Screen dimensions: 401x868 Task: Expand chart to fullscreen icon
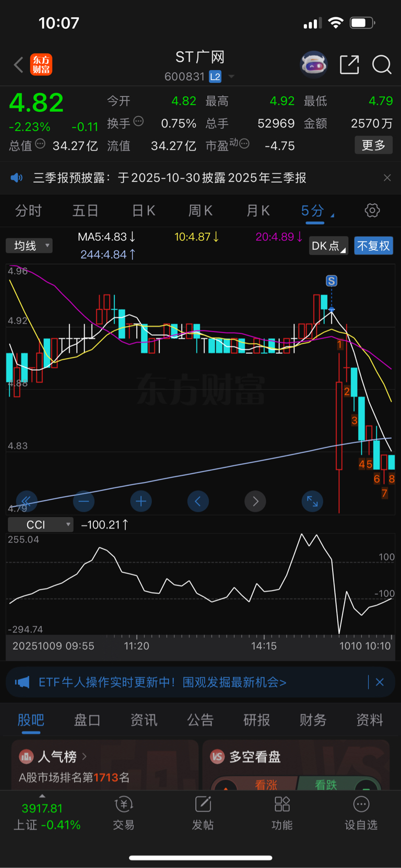[x=312, y=501]
